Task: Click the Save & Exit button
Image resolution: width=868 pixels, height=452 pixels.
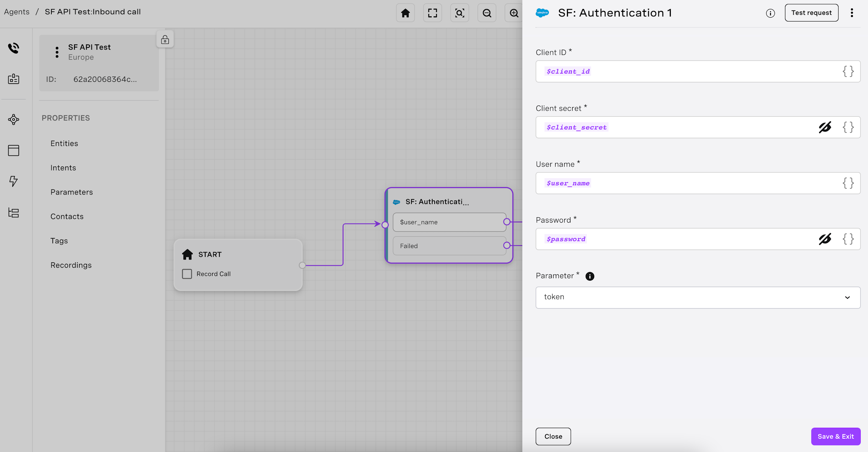Action: [835, 436]
